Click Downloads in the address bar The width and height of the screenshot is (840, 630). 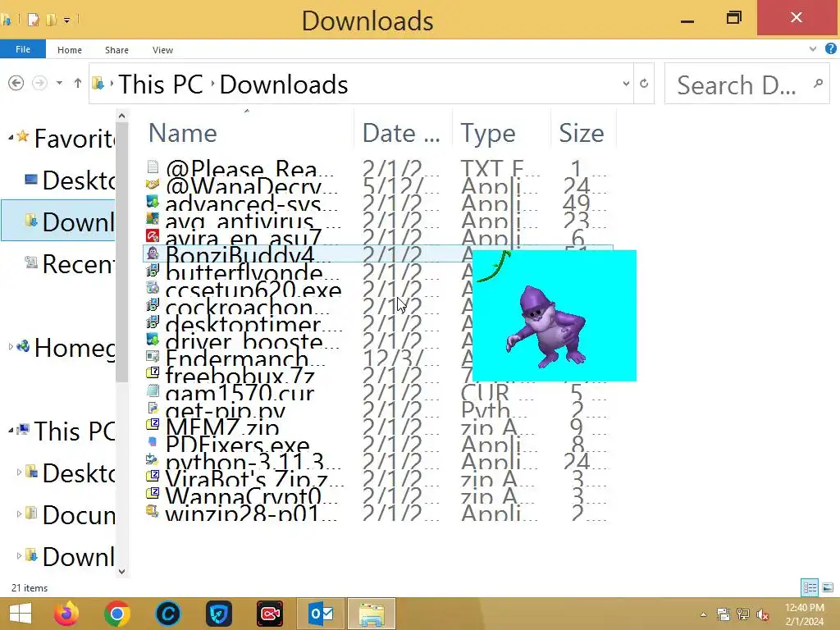[x=284, y=84]
